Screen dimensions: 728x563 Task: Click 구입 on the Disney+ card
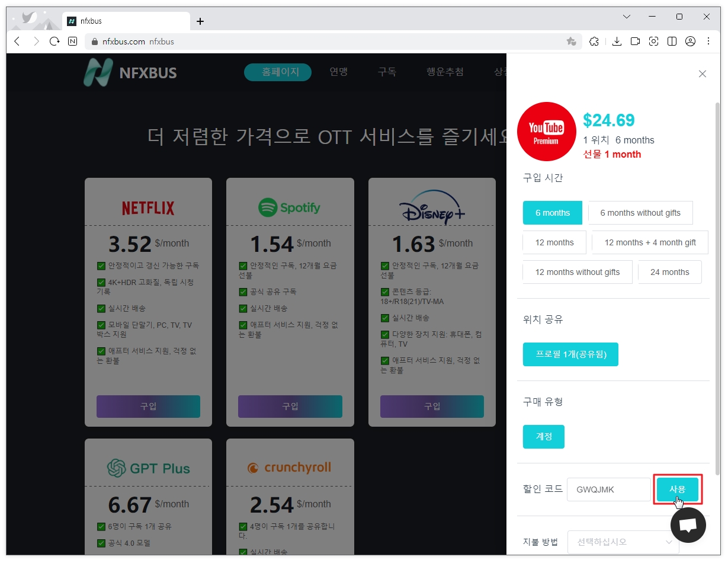pos(432,407)
